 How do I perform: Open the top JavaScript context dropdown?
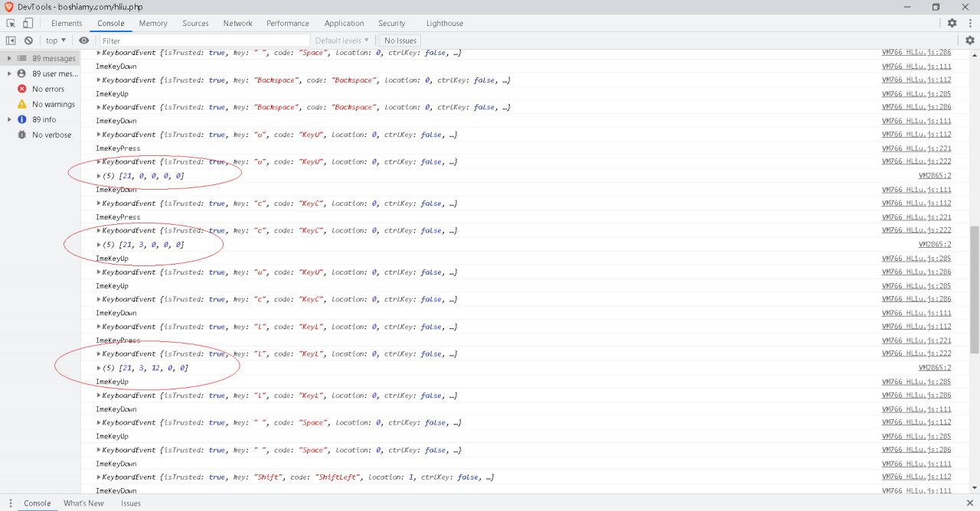pos(55,41)
